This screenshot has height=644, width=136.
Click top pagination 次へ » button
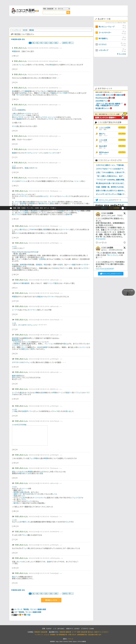(x=71, y=43)
